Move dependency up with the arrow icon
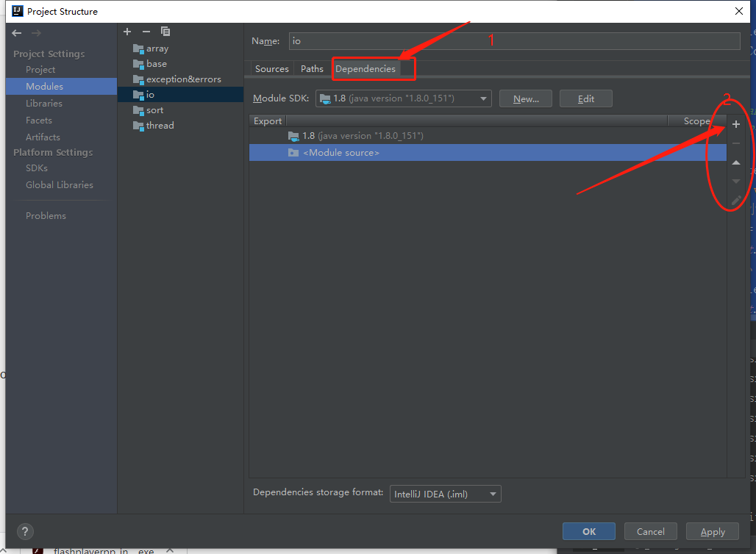The width and height of the screenshot is (756, 554). click(x=735, y=162)
